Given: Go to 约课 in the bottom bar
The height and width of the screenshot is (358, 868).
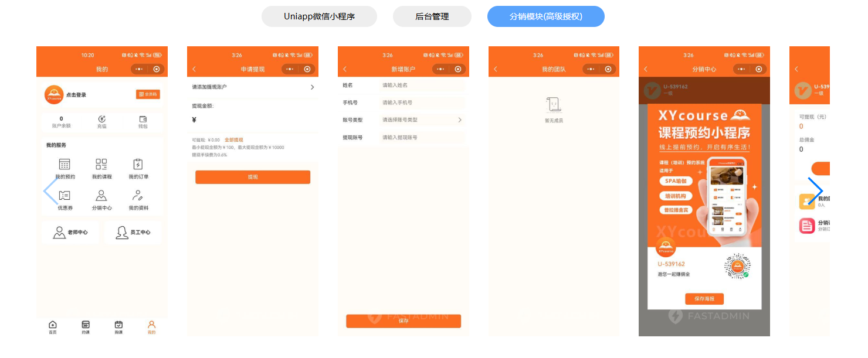Looking at the screenshot, I should 86,328.
